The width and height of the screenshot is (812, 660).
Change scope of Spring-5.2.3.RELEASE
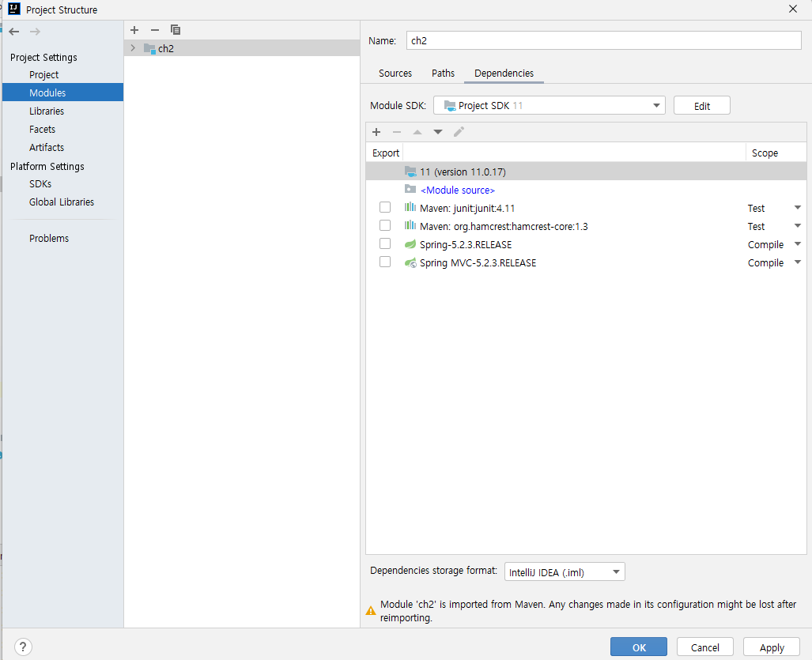tap(798, 243)
